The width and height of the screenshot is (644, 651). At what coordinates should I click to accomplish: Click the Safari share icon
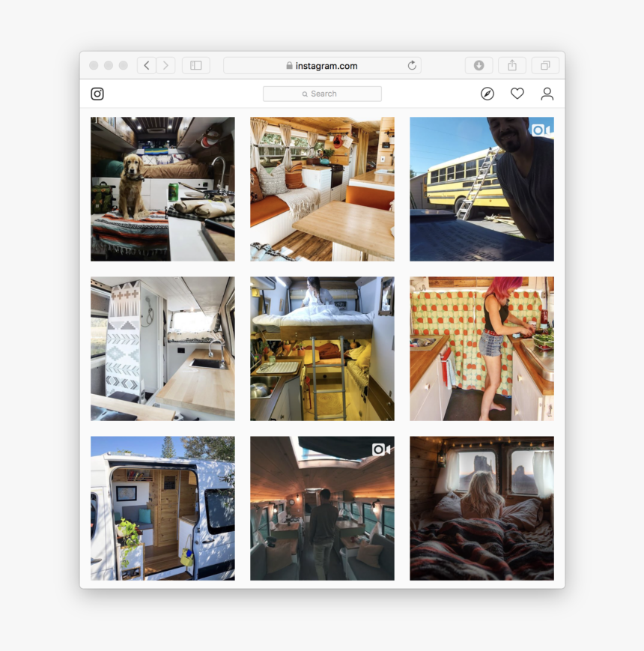512,66
